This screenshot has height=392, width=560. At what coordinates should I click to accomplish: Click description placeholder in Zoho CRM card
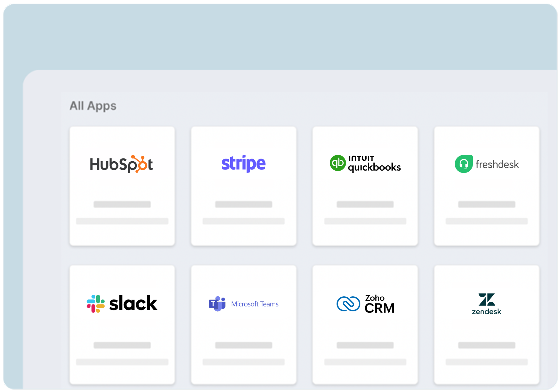tap(365, 362)
